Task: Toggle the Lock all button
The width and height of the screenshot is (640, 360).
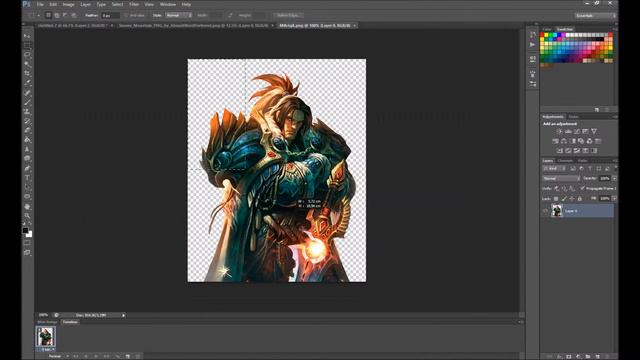Action: point(580,198)
